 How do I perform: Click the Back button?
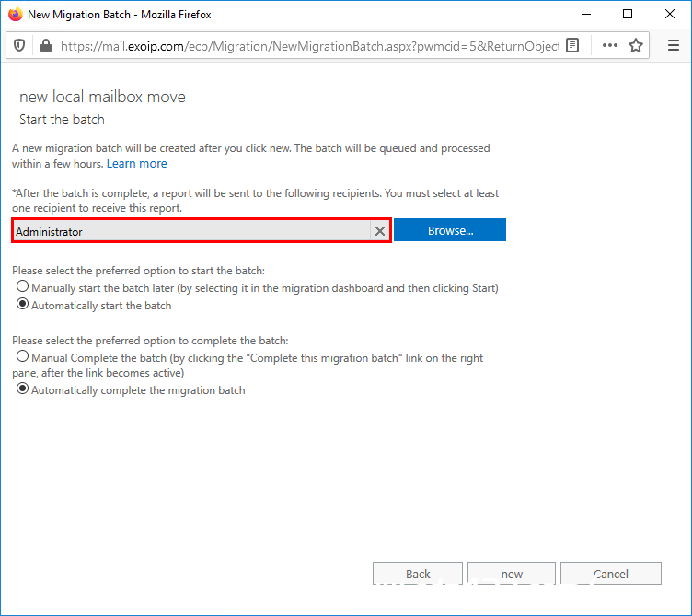[418, 573]
